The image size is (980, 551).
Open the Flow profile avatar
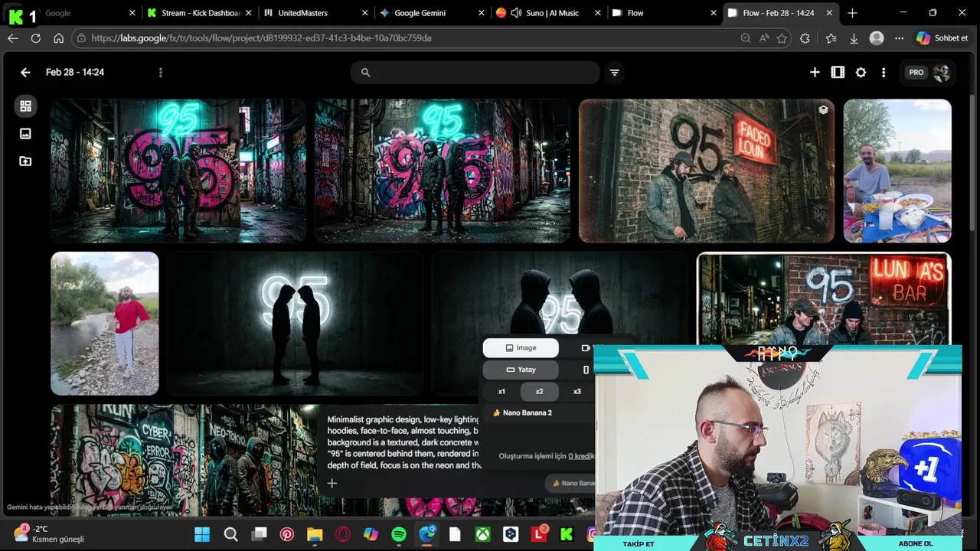pyautogui.click(x=941, y=72)
